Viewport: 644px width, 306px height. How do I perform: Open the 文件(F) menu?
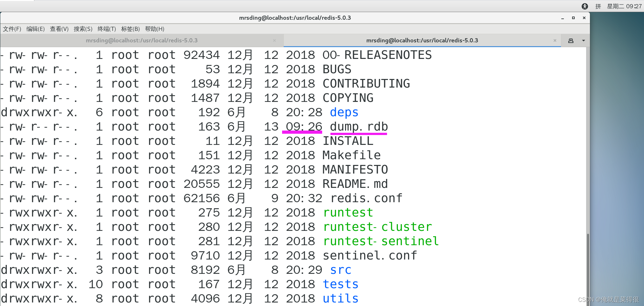12,29
